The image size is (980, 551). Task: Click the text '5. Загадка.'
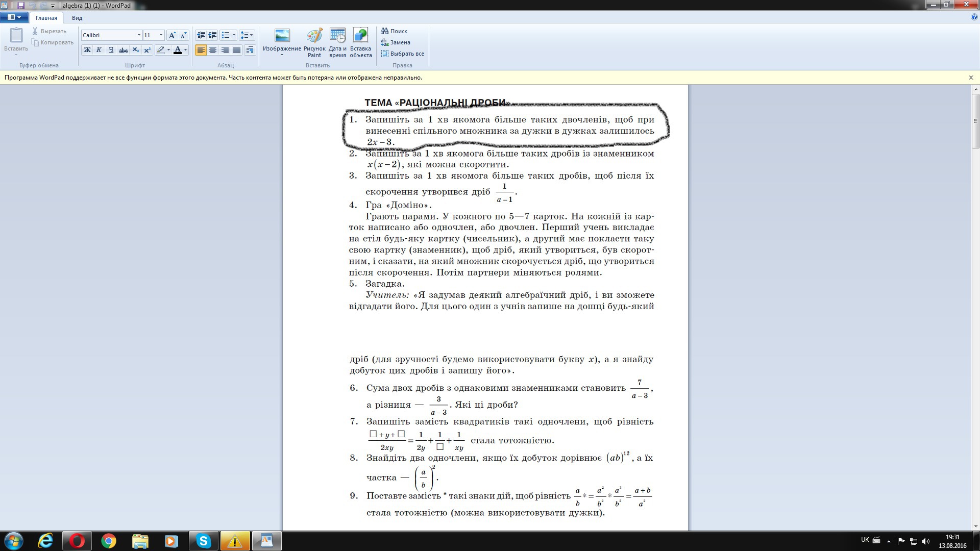[x=377, y=284]
